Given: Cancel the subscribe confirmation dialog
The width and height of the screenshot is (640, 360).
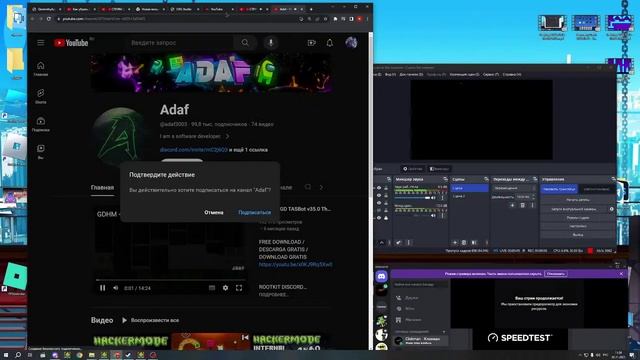Looking at the screenshot, I should click(x=213, y=212).
